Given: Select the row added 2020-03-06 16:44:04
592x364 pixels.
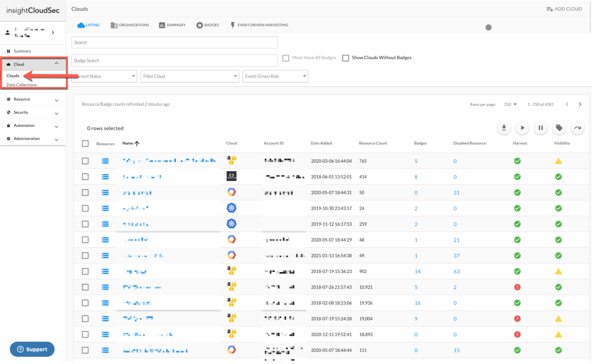Looking at the screenshot, I should click(85, 161).
